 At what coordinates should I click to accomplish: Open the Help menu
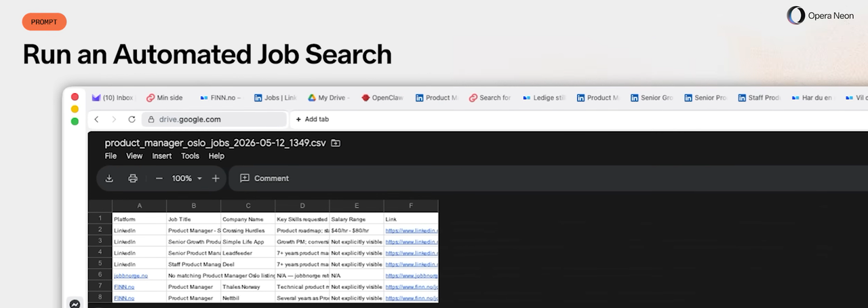(x=216, y=156)
